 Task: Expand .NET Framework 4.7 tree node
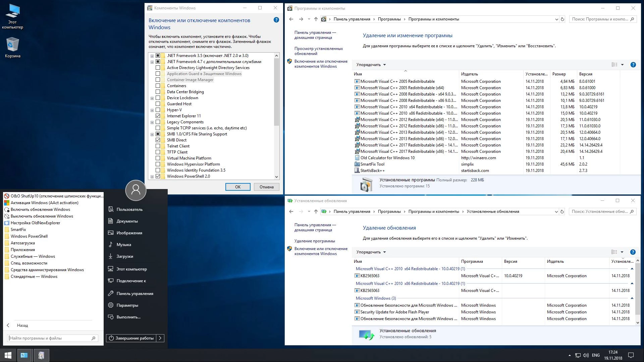[152, 62]
